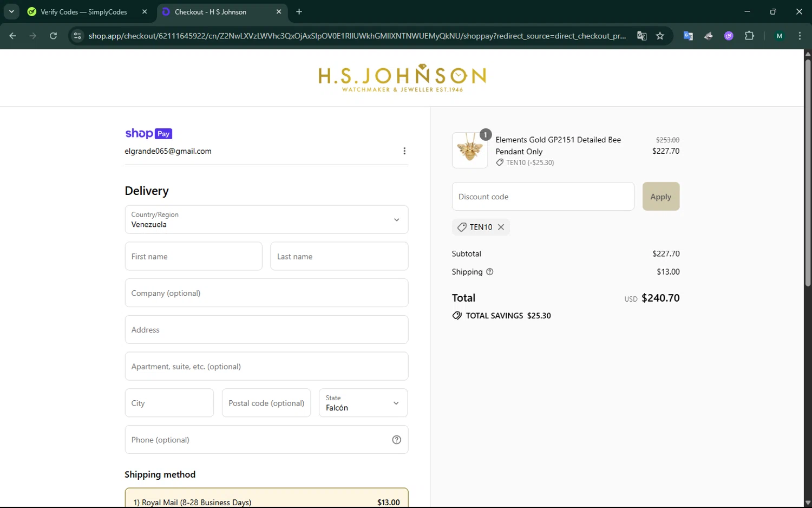Click the TOTAL SAVINGS tag icon

point(457,316)
